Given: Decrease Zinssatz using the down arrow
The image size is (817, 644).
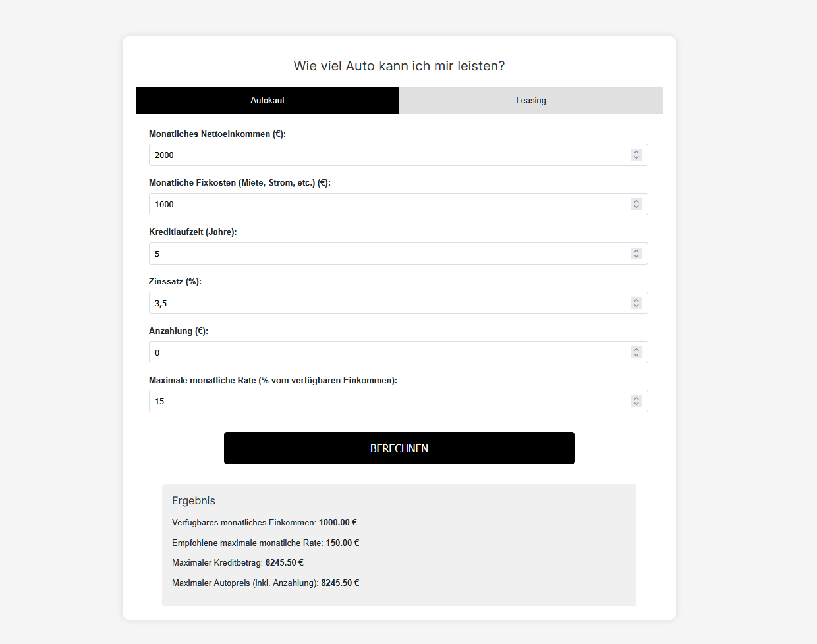Looking at the screenshot, I should [636, 306].
